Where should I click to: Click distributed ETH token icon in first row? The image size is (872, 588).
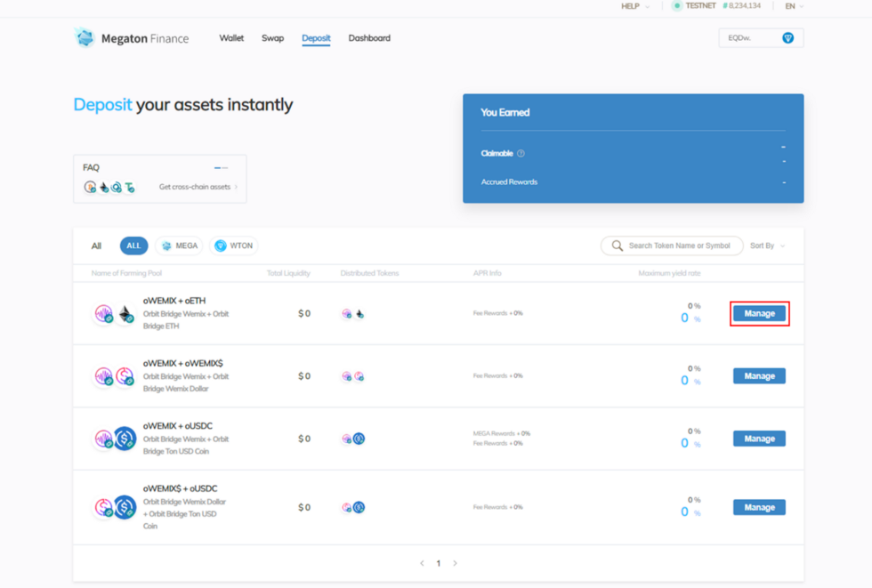[359, 314]
